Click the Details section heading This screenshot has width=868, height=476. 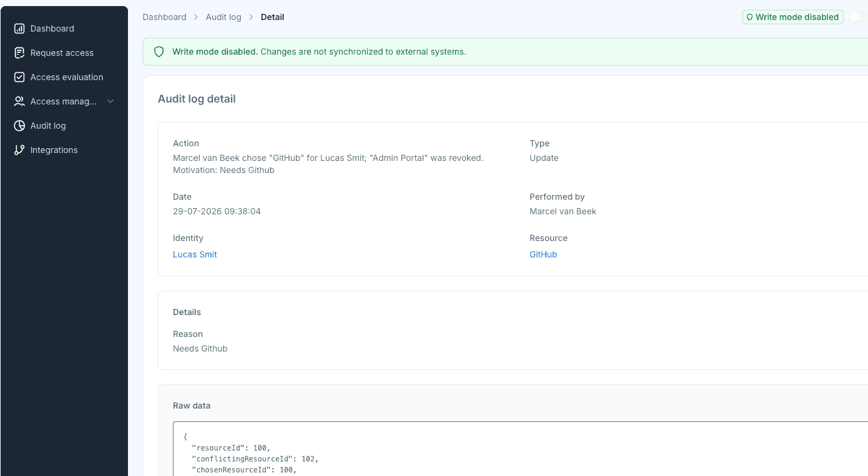[x=187, y=312]
